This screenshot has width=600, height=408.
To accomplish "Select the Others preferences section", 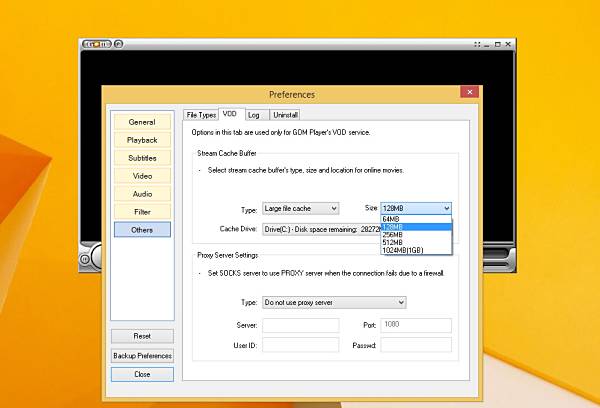I will [142, 230].
